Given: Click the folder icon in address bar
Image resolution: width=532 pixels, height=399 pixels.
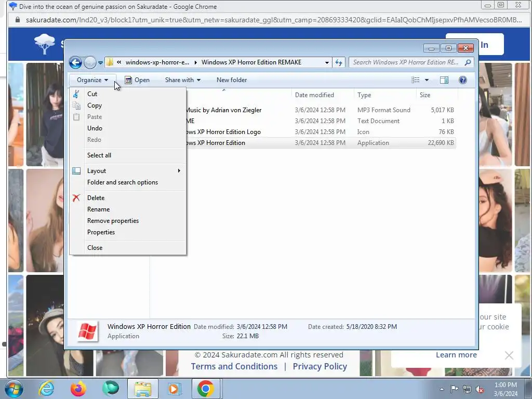Looking at the screenshot, I should tap(110, 62).
